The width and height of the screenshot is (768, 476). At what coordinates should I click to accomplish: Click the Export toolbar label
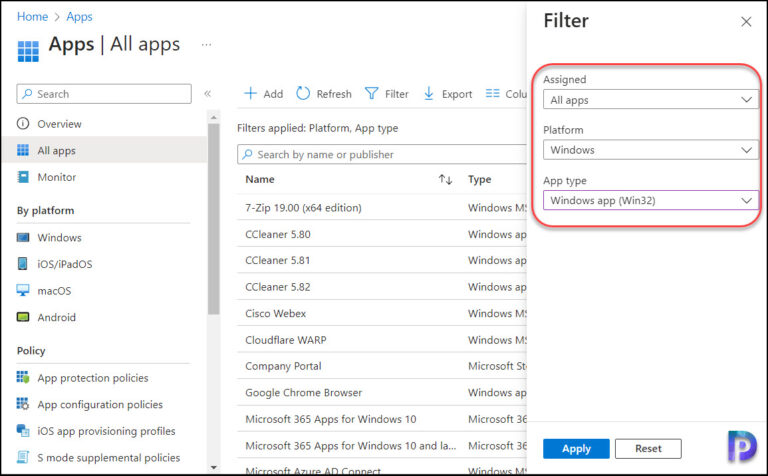pyautogui.click(x=457, y=94)
